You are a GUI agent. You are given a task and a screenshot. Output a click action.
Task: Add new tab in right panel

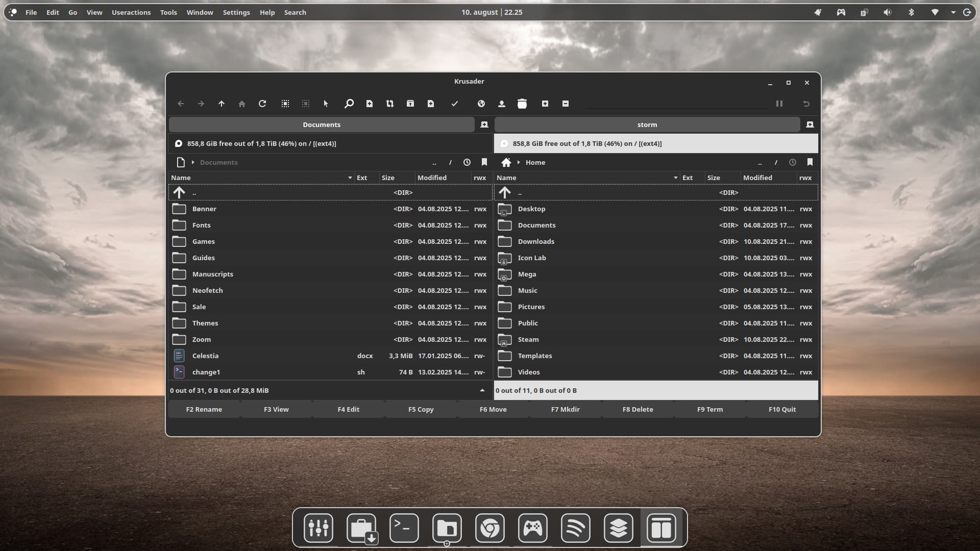(x=810, y=124)
